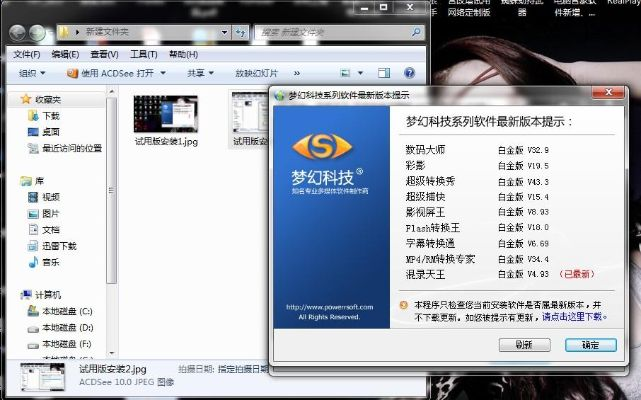This screenshot has width=641, height=400.
Task: Open the view options dropdown arrow
Action: coord(360,73)
